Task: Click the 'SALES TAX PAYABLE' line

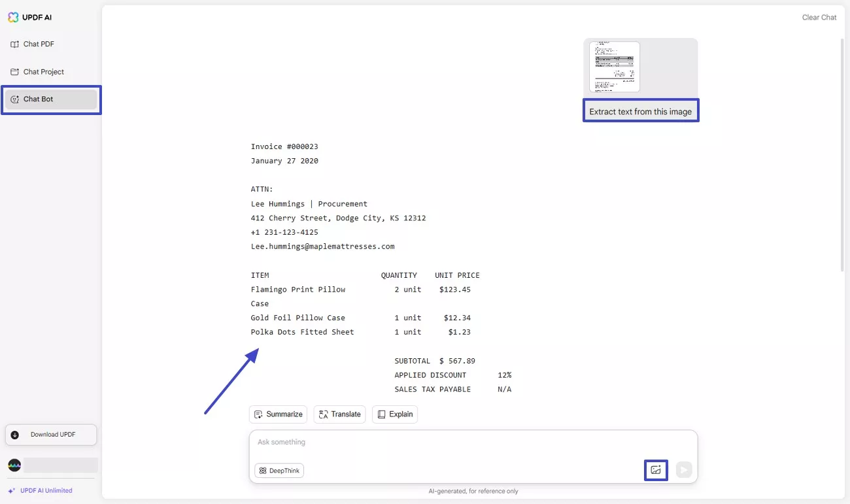Action: (x=453, y=390)
